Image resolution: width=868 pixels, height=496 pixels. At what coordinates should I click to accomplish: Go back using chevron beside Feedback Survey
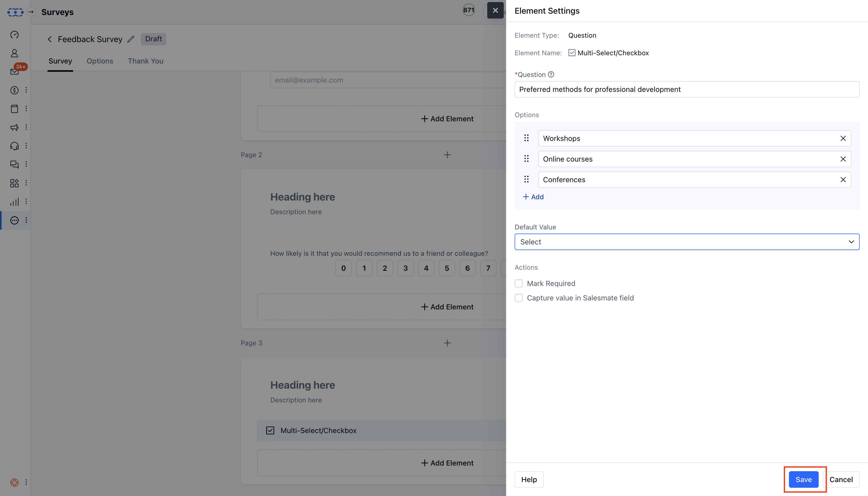point(50,39)
